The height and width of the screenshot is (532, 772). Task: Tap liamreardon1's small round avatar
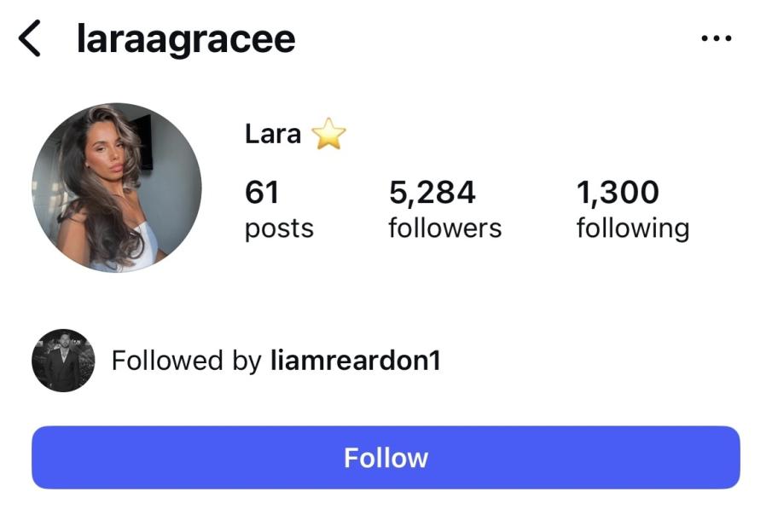(x=63, y=361)
